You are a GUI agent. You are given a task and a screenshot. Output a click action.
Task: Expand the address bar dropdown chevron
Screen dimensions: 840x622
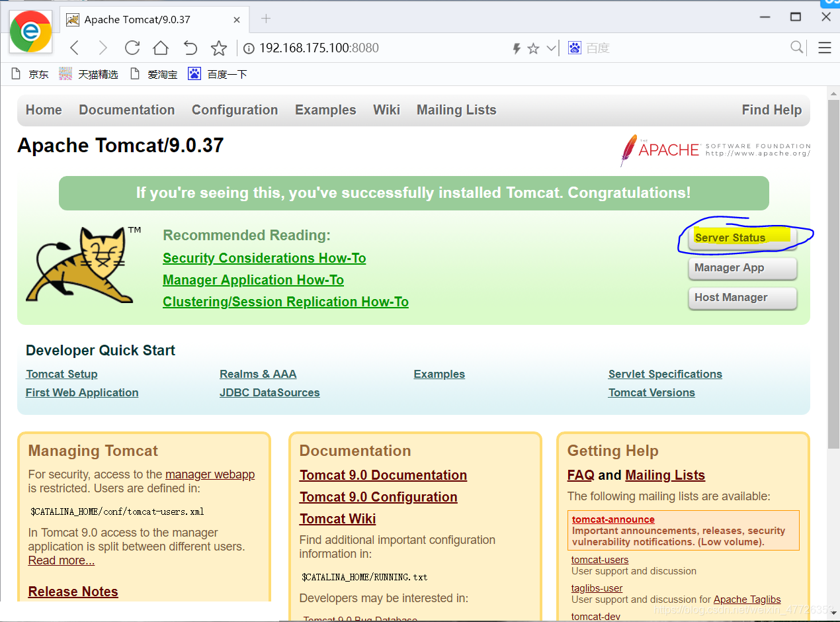point(551,48)
